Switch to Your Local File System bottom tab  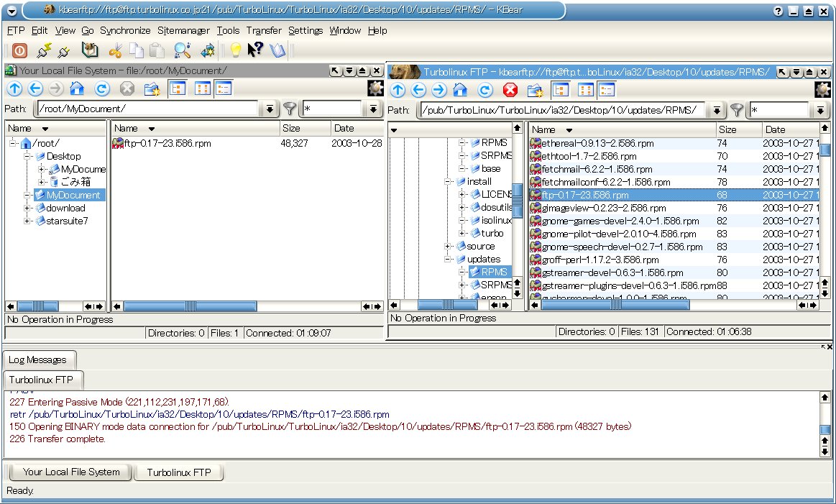click(71, 472)
